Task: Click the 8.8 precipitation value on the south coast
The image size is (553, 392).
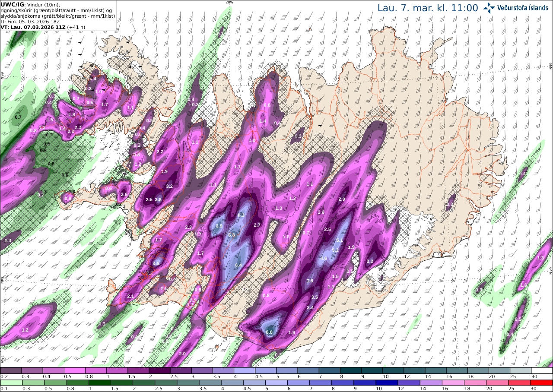Action: (269, 332)
